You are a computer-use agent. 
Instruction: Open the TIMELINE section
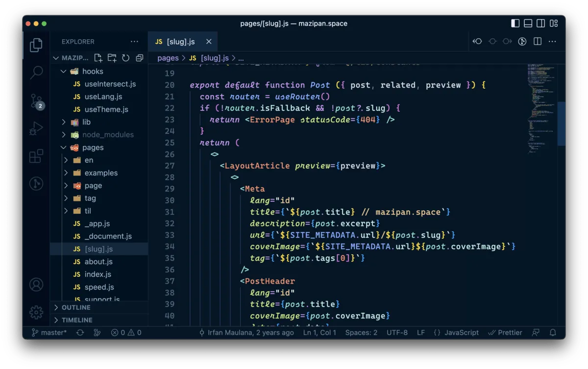[x=77, y=320]
